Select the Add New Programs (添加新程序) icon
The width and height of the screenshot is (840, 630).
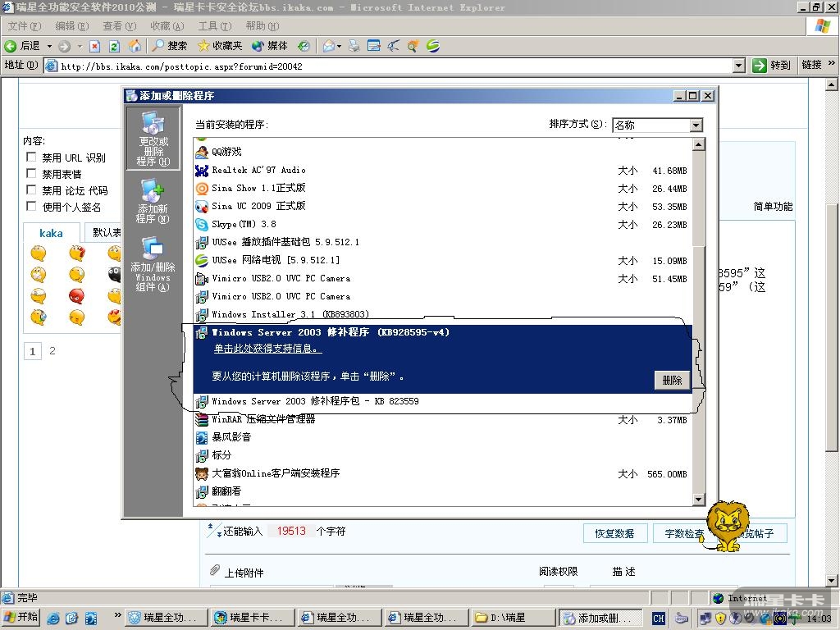(x=153, y=201)
